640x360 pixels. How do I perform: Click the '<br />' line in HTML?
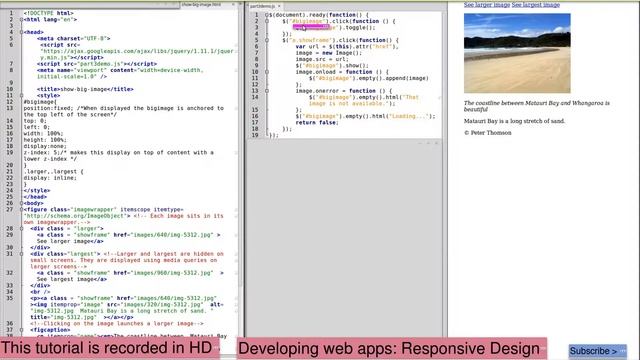40,292
